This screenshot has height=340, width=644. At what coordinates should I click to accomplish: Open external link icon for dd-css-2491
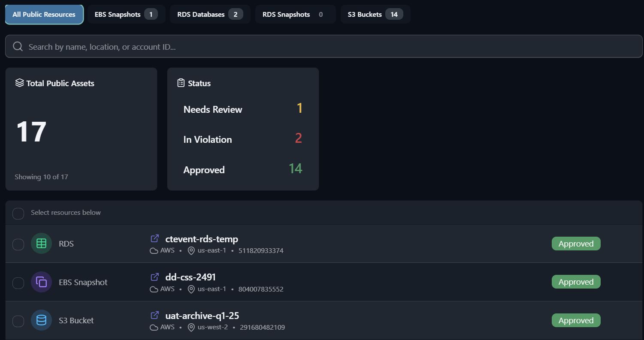[x=154, y=277]
